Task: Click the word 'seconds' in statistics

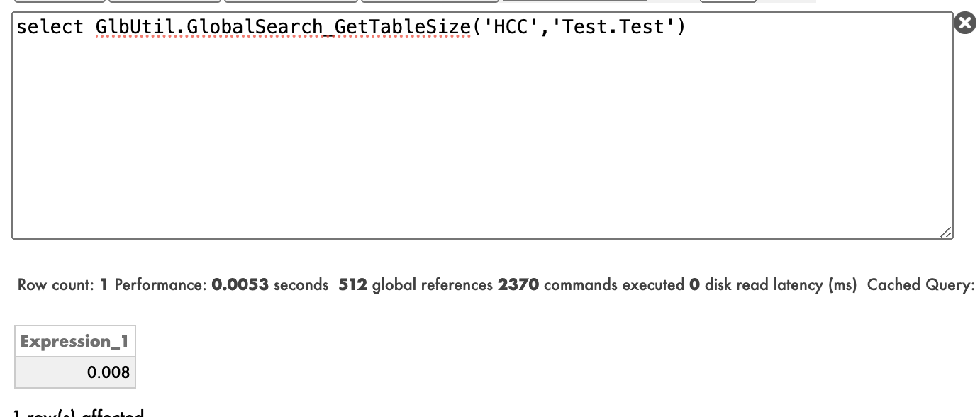Action: (x=301, y=285)
